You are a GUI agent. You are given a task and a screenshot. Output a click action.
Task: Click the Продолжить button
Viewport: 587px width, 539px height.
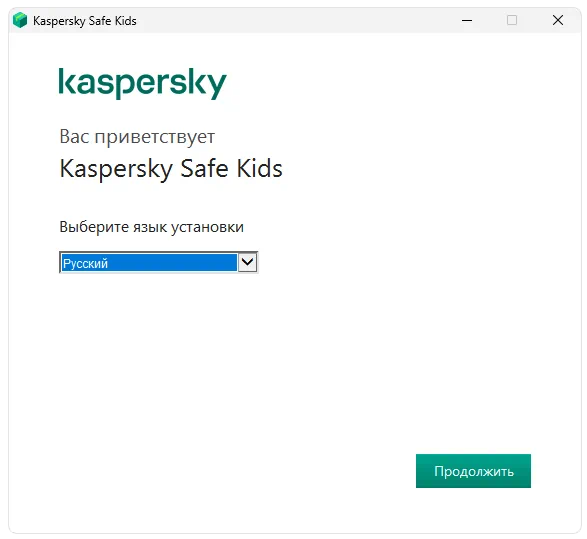click(x=473, y=471)
